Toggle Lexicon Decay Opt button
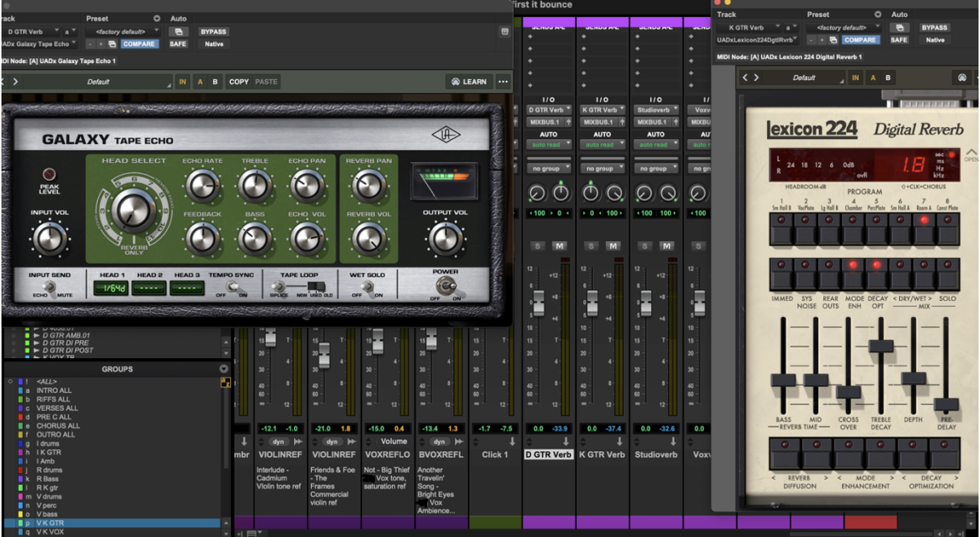Image resolution: width=980 pixels, height=537 pixels. pos(876,274)
